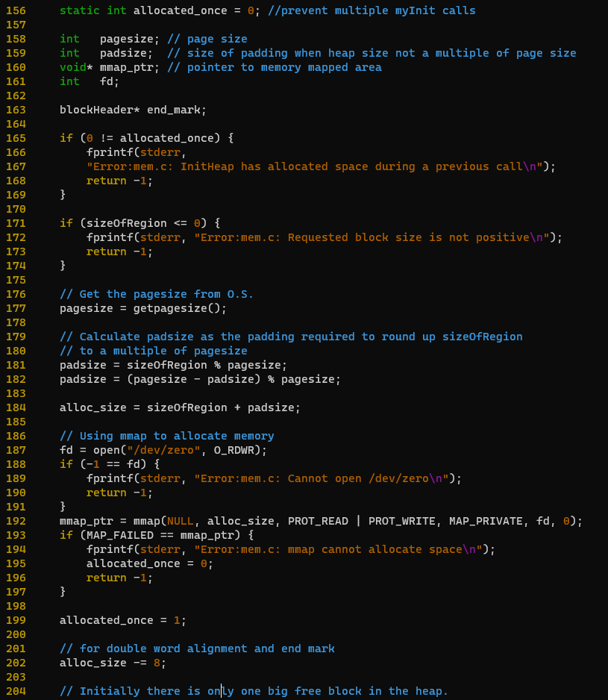Screen dimensions: 608x700
Task: Click line number 204 in the gutter
Action: [x=16, y=691]
